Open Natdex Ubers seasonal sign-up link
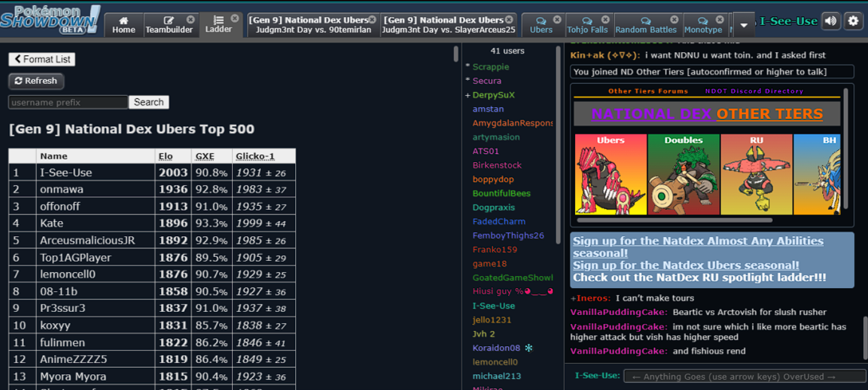 (686, 265)
